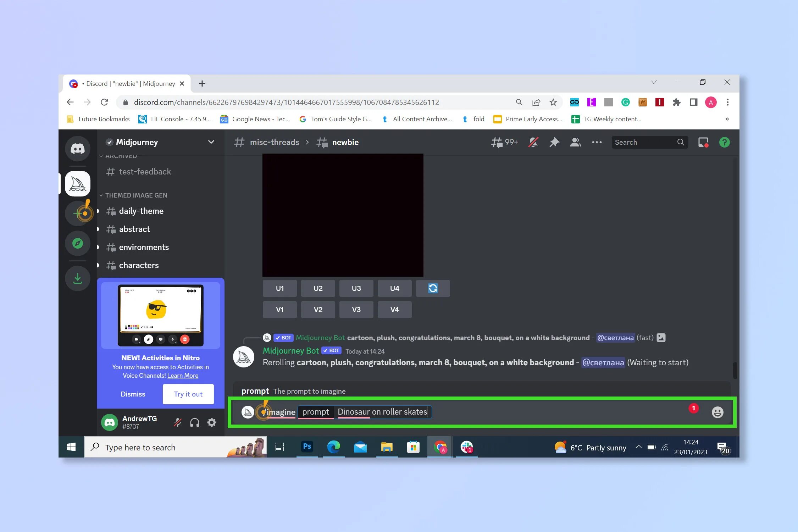Open the emoji picker smiley icon

coord(717,412)
